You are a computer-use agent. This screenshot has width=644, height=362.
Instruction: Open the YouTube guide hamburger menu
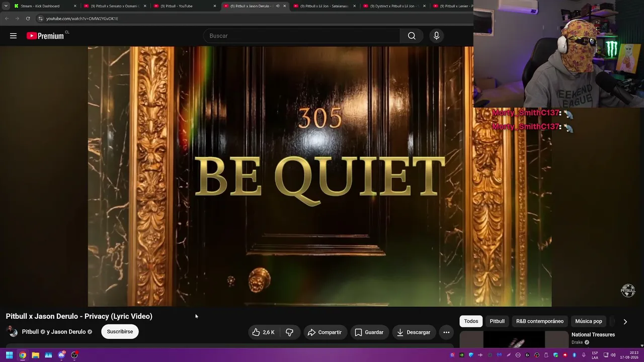(13, 36)
